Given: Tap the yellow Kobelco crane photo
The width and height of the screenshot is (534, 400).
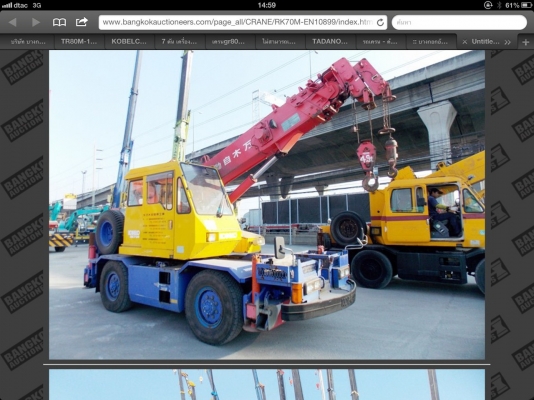Looking at the screenshot, I should pyautogui.click(x=267, y=205).
